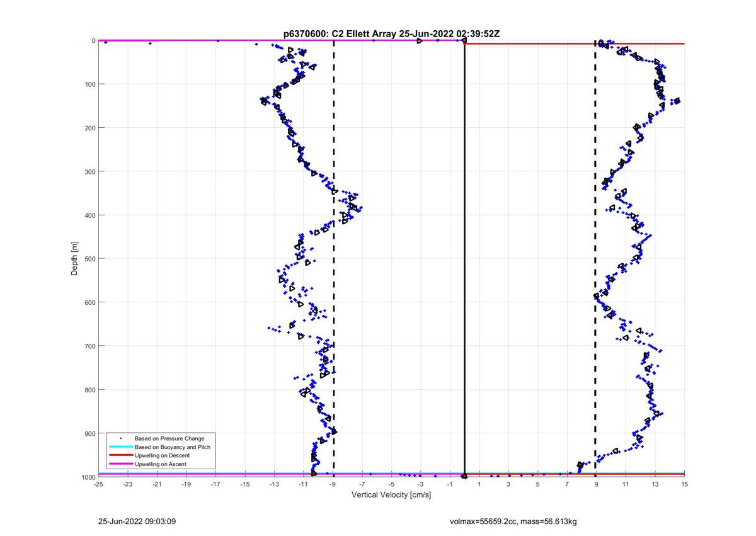Click x-axis tick label '-5'
Viewport: 756px width, 536px height.
[391, 485]
